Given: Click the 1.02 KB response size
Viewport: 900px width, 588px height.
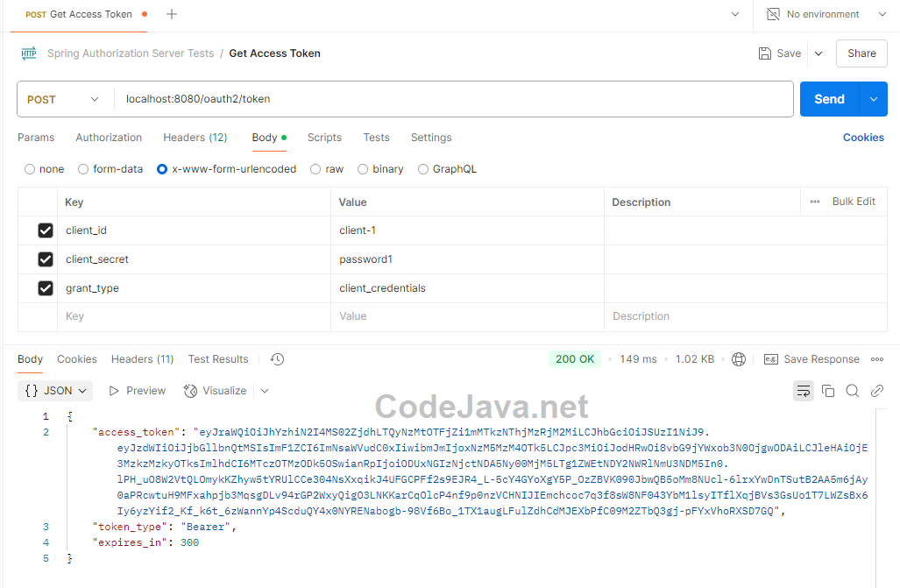Looking at the screenshot, I should [x=695, y=359].
